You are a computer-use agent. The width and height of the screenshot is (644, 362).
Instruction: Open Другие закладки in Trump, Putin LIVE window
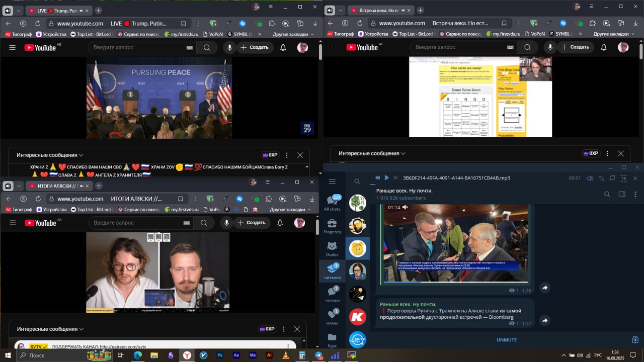293,34
